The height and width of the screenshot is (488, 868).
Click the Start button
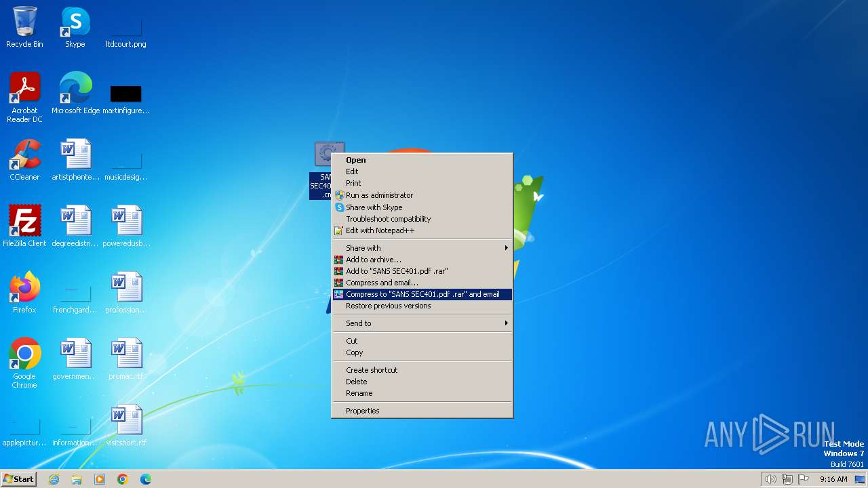19,479
